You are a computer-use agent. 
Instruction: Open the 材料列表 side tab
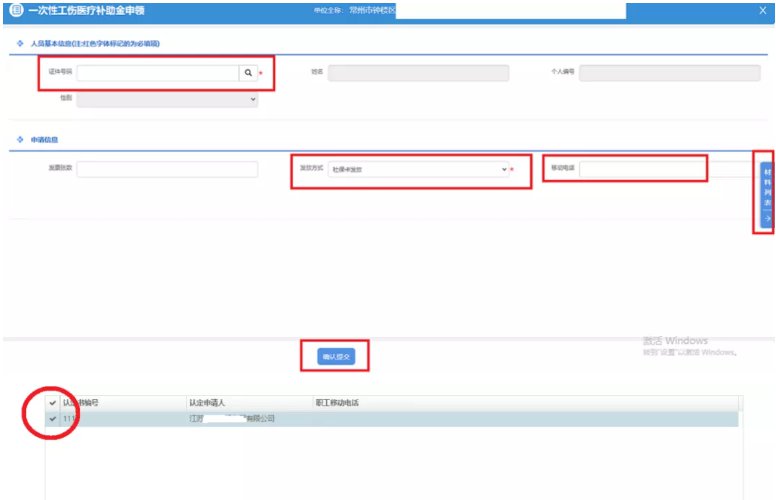pyautogui.click(x=767, y=195)
